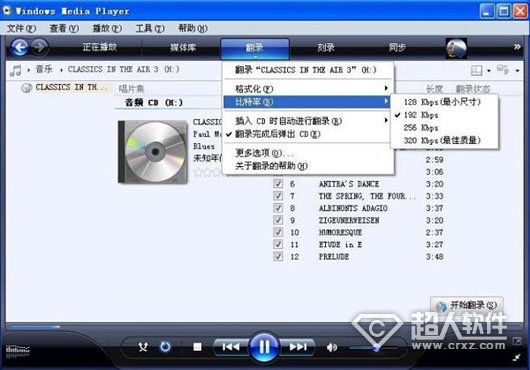Toggle shuffle mode icon
This screenshot has height=370, width=530.
143,347
